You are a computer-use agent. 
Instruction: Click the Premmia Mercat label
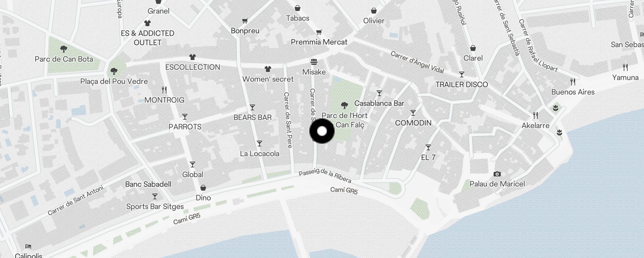coord(319,42)
